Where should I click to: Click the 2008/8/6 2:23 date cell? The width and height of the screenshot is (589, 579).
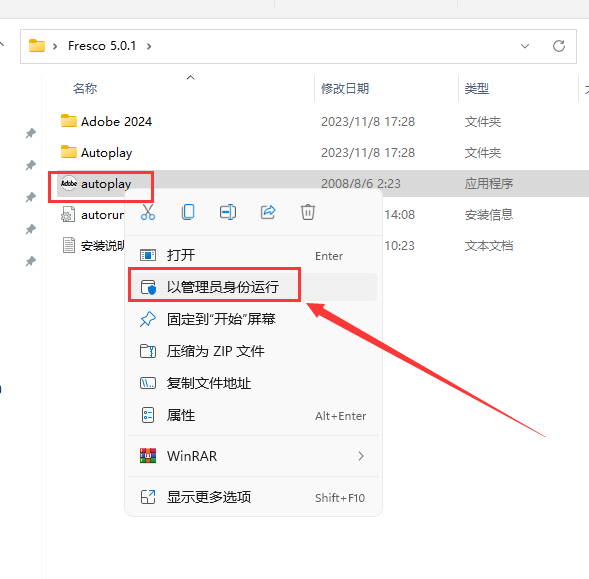(361, 184)
